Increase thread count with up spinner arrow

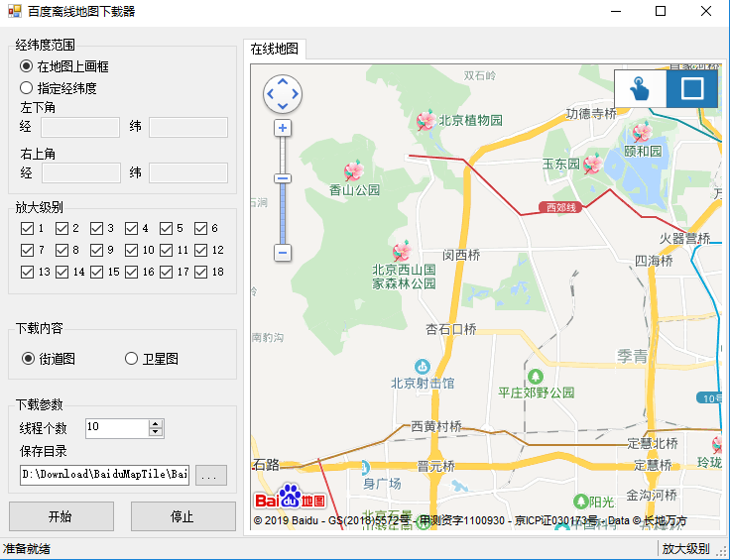tap(156, 424)
